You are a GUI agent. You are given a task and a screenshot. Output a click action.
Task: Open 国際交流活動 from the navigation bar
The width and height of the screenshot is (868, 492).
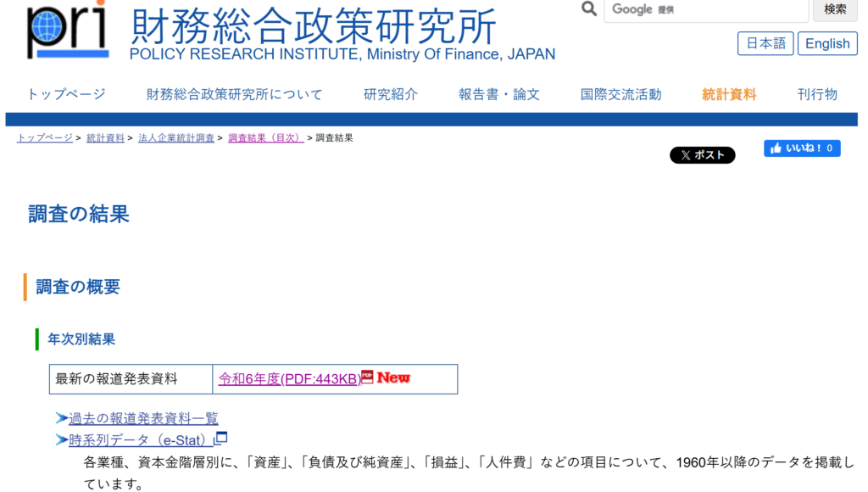click(x=620, y=94)
